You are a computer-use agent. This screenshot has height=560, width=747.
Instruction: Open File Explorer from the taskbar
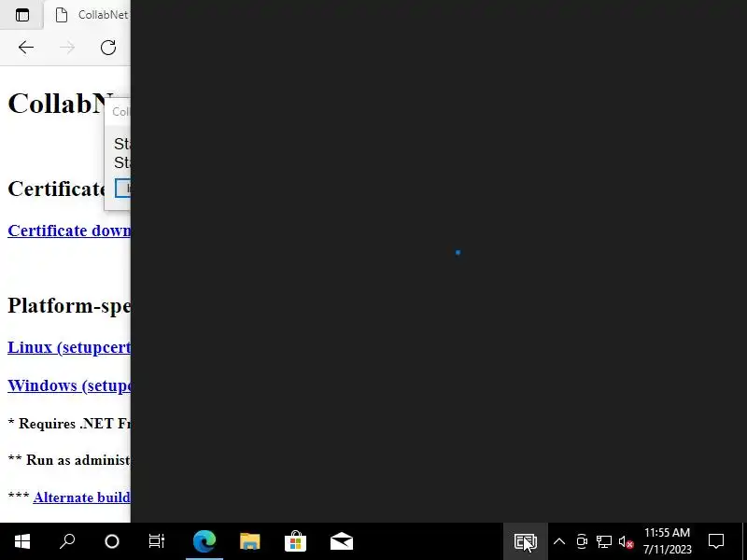coord(249,541)
